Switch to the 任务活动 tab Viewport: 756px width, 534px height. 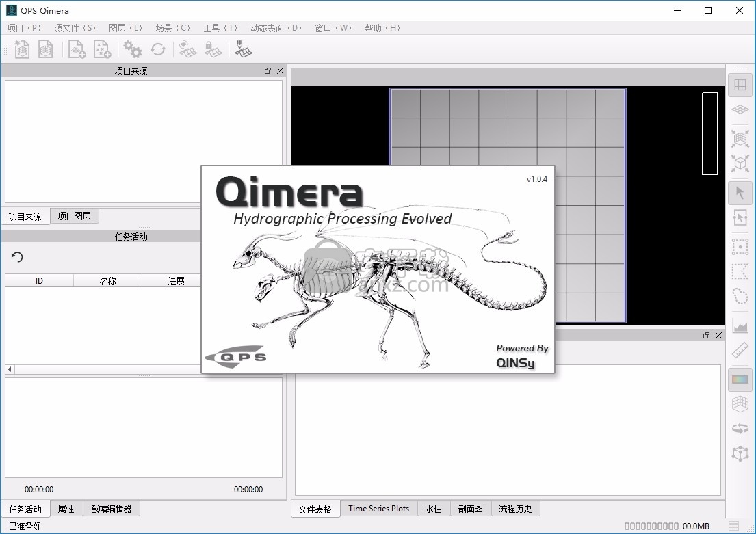point(25,509)
